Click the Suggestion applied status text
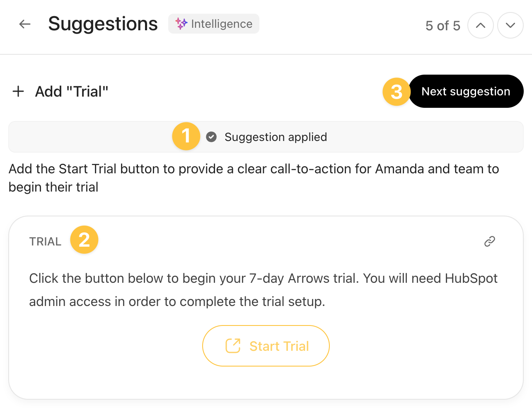The height and width of the screenshot is (408, 532). (x=276, y=137)
